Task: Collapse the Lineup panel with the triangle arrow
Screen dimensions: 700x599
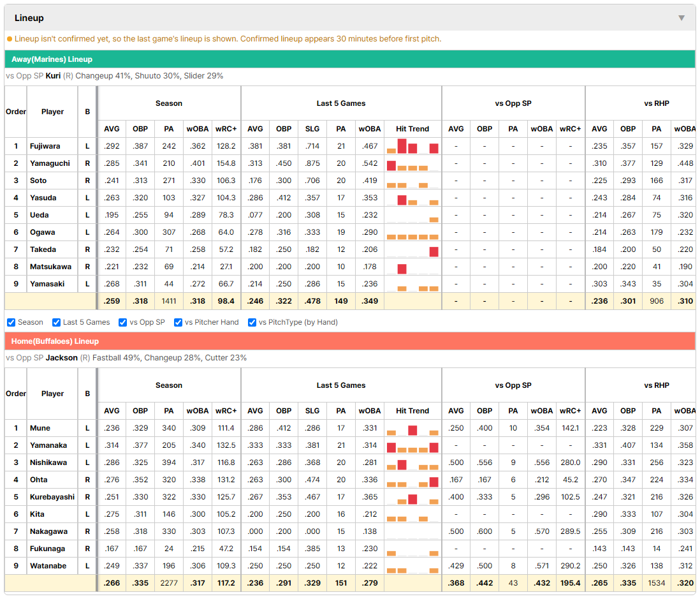Action: pos(682,18)
